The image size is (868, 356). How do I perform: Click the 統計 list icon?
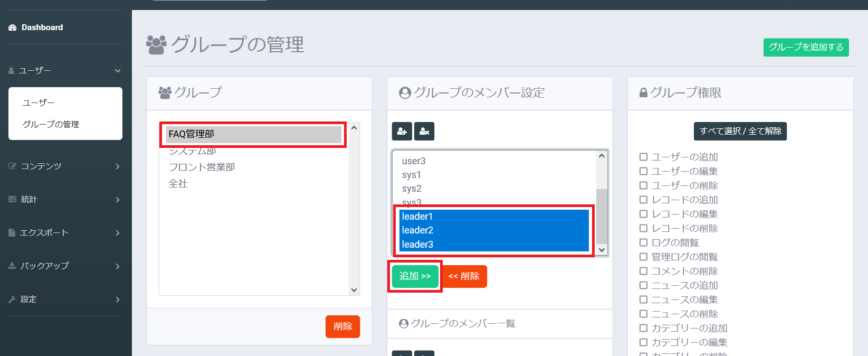[13, 199]
